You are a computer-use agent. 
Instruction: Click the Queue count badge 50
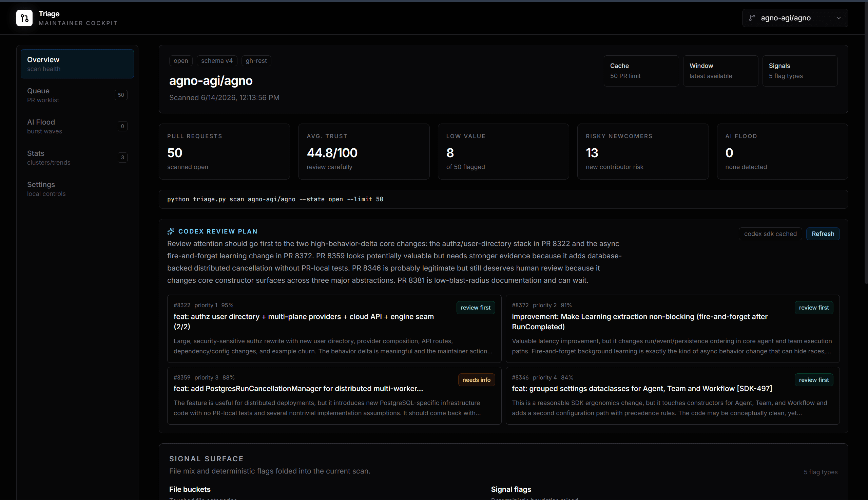point(121,95)
